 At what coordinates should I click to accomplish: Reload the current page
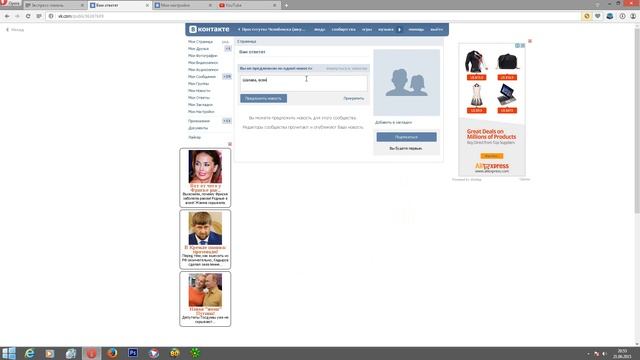coord(28,16)
